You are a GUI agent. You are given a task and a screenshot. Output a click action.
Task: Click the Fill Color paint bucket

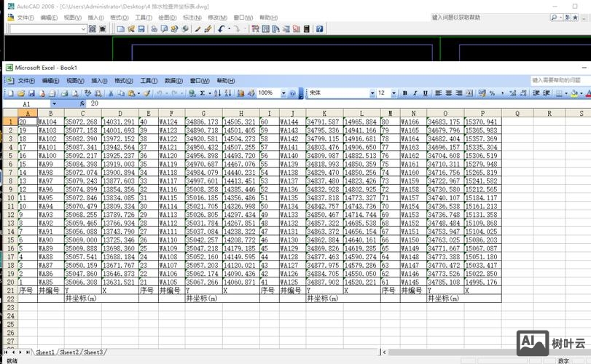[x=574, y=93]
